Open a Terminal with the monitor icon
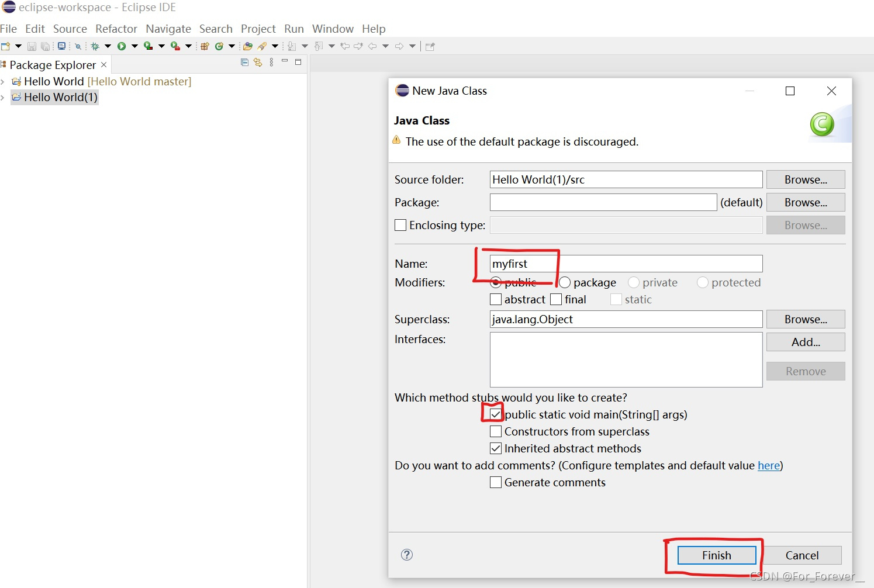 pyautogui.click(x=61, y=46)
